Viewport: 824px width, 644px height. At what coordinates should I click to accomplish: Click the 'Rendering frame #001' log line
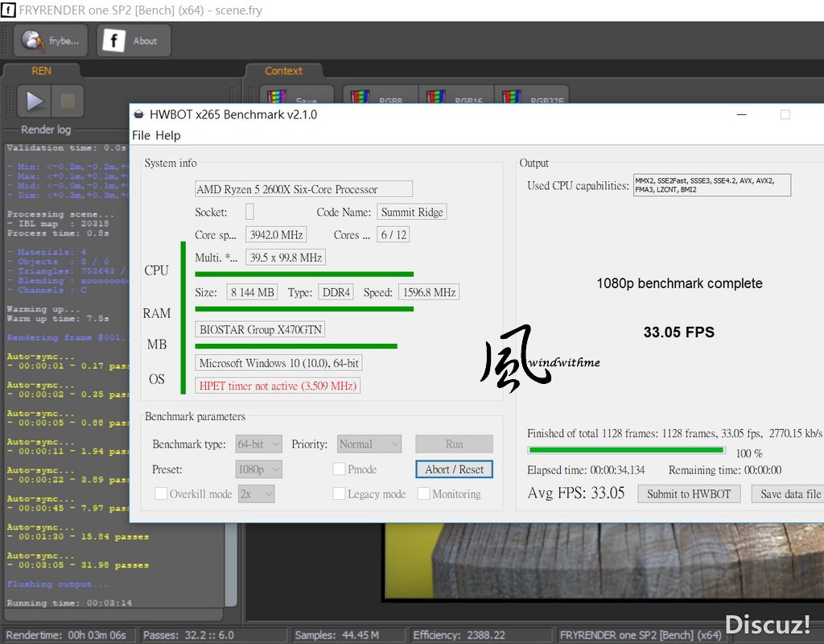click(66, 337)
